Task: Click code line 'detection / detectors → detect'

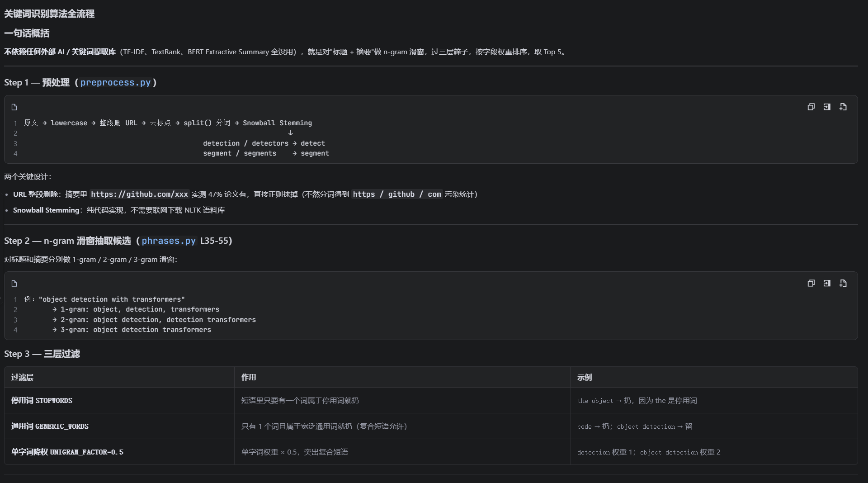Action: tap(264, 143)
